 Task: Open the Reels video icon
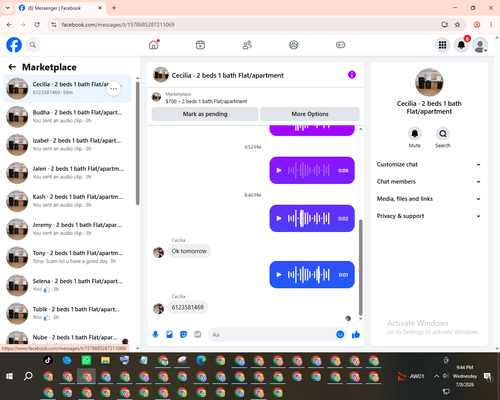coord(200,45)
